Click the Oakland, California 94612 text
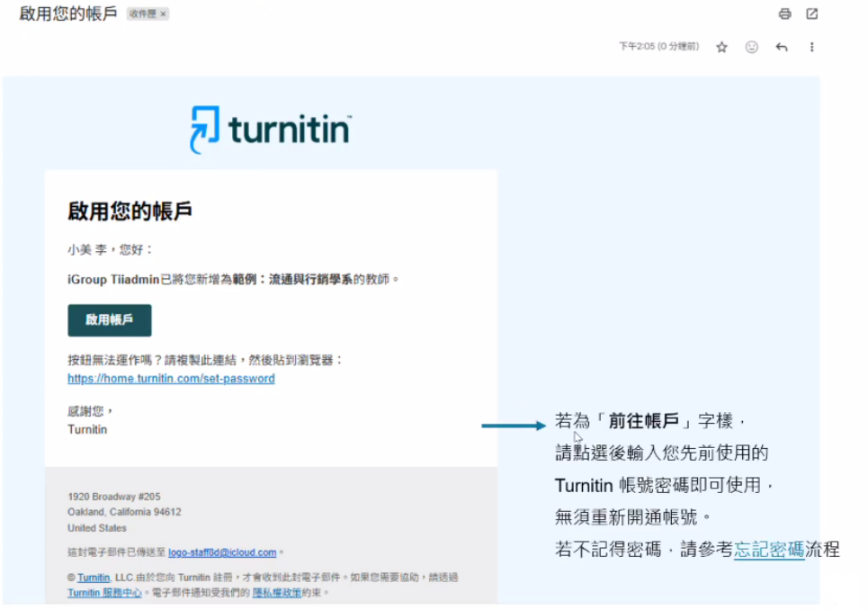The height and width of the screenshot is (610, 868). point(124,512)
